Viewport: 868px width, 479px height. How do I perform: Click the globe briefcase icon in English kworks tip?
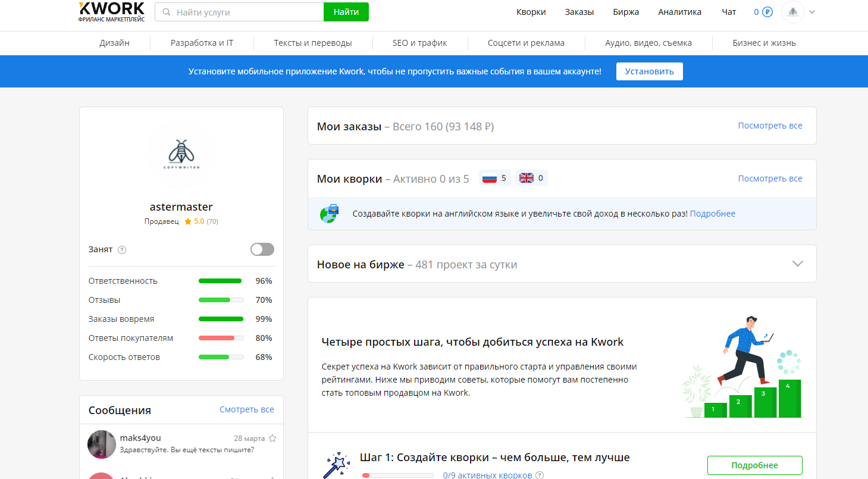[329, 214]
